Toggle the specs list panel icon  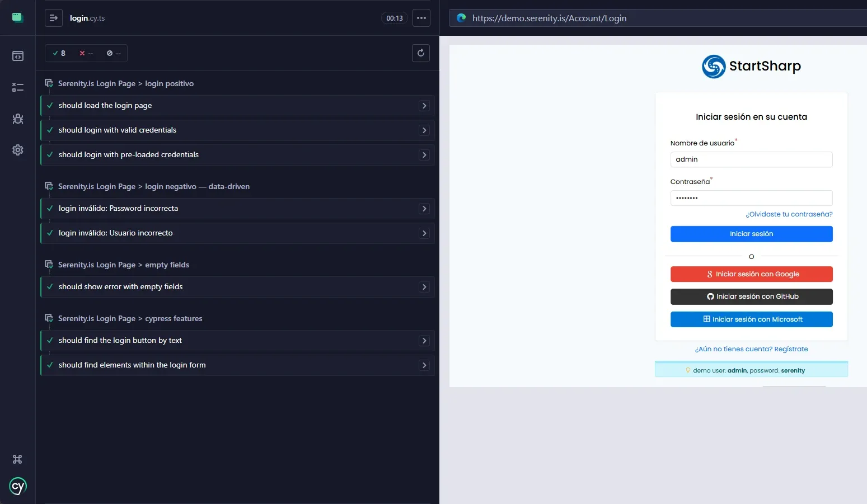[x=54, y=18]
